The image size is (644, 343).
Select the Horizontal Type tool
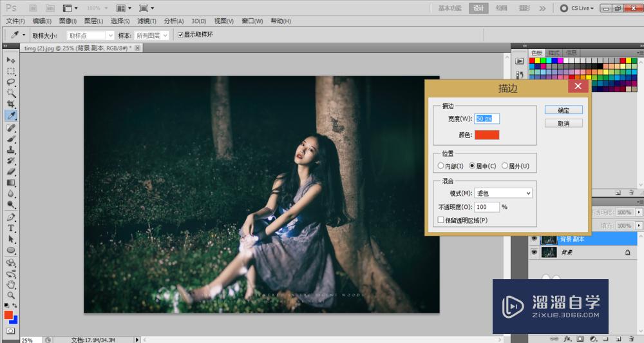tap(11, 228)
